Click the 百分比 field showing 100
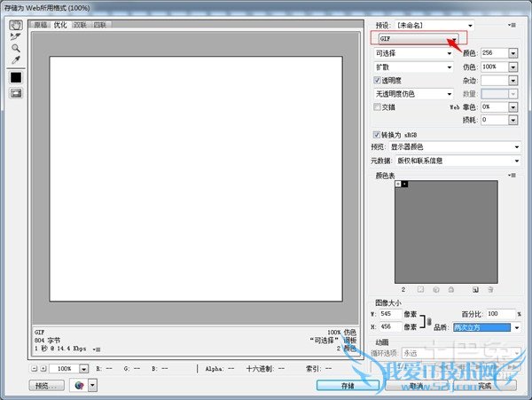Image resolution: width=532 pixels, height=400 pixels. [501, 314]
